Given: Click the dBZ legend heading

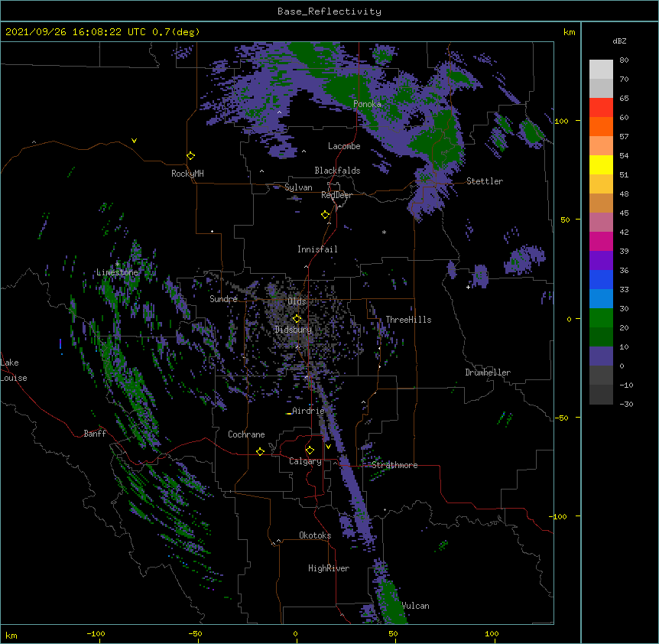Looking at the screenshot, I should coord(619,41).
